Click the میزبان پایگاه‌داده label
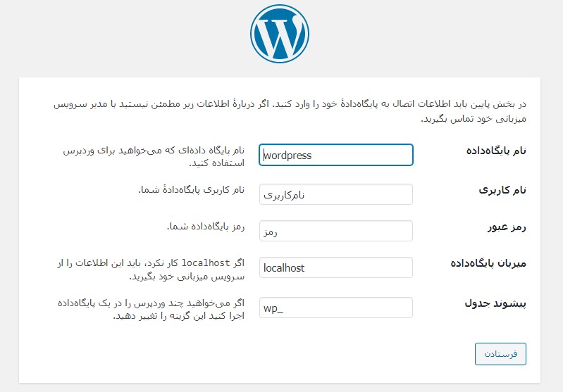 pos(488,263)
